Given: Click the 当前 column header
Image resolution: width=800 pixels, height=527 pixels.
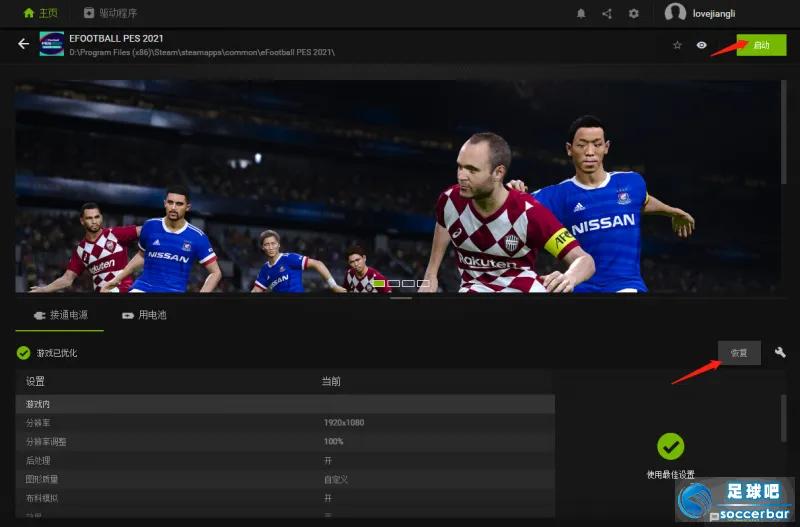Looking at the screenshot, I should click(331, 381).
